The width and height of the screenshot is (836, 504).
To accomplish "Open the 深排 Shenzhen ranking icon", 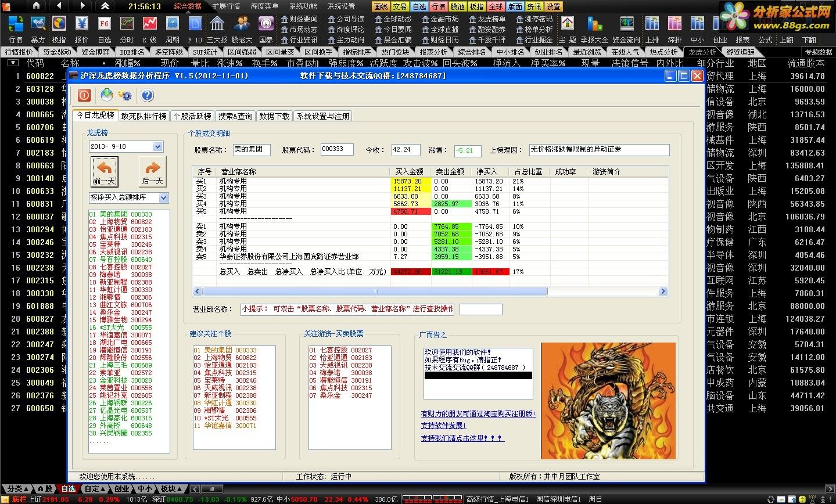I will click(674, 28).
